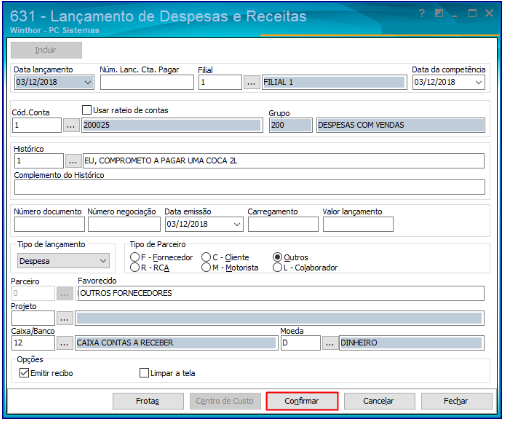Focus the Valor lançamento input field

(358, 224)
